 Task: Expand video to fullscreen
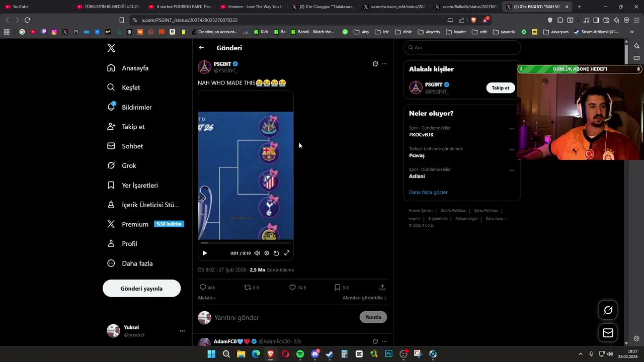tap(287, 253)
